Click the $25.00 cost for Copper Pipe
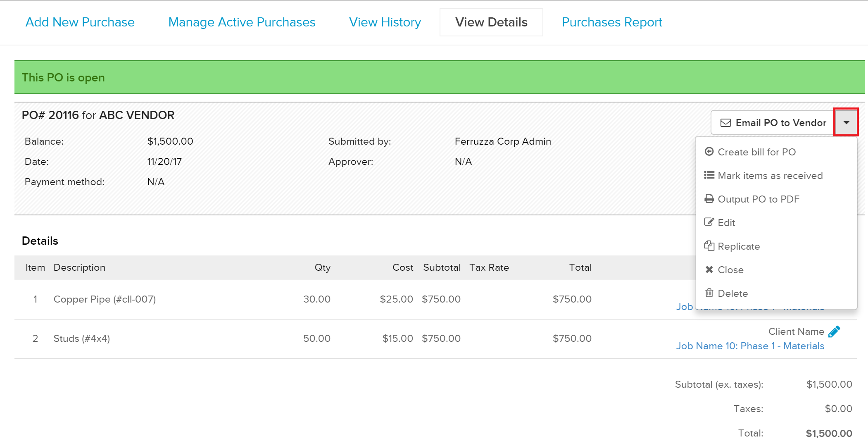 click(396, 299)
